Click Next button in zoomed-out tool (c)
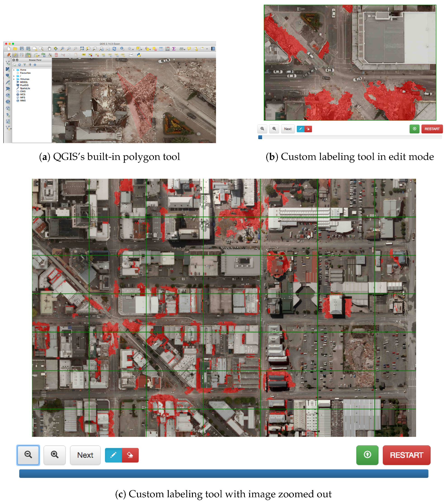 85,455
